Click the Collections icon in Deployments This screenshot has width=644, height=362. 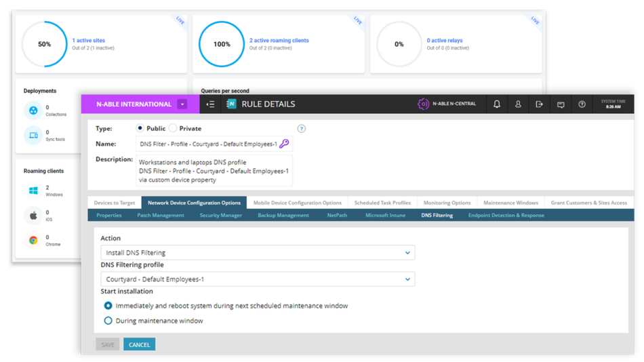click(33, 110)
